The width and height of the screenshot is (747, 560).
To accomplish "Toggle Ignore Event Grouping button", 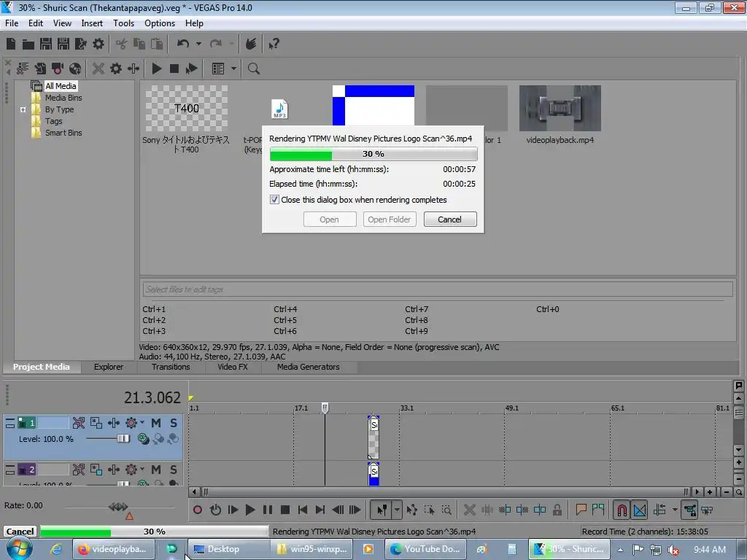I will (707, 510).
